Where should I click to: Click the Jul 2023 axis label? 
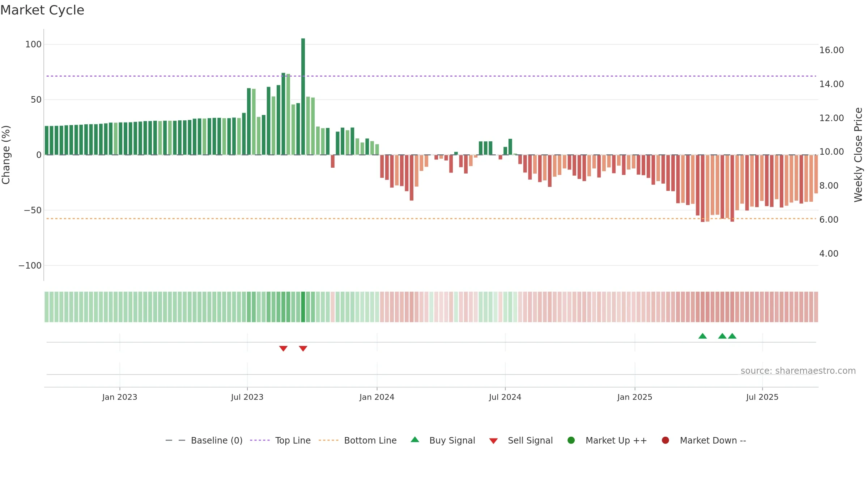[x=247, y=397]
